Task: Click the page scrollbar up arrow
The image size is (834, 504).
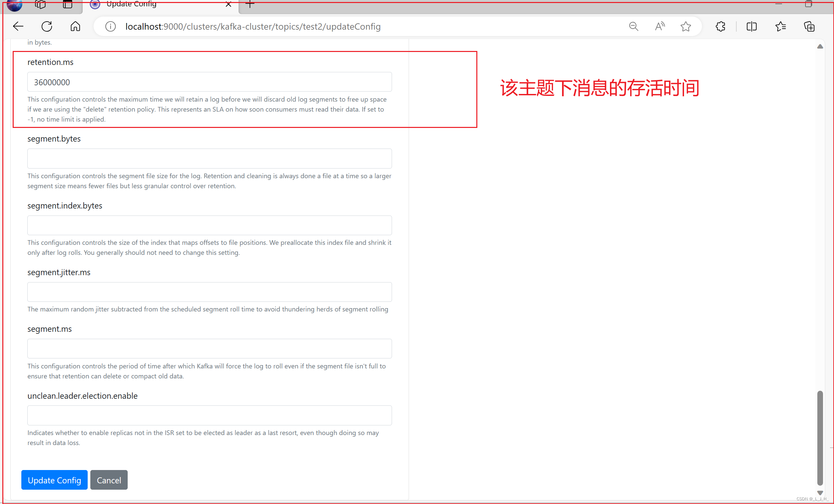Action: click(x=820, y=47)
